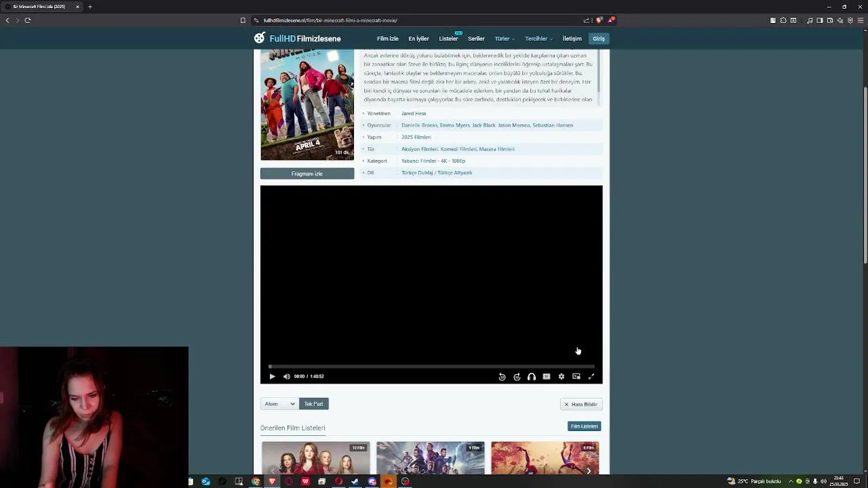This screenshot has width=868, height=488.
Task: Open the browser media music note icon
Action: click(810, 20)
